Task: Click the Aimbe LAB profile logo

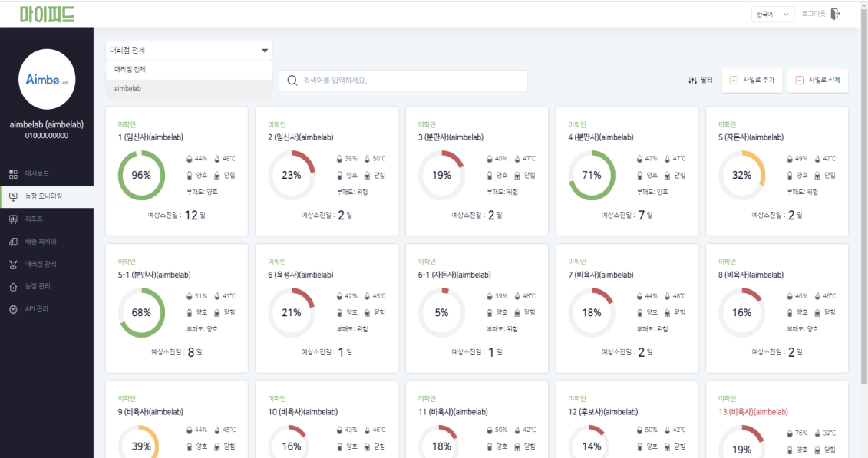Action: click(x=47, y=79)
